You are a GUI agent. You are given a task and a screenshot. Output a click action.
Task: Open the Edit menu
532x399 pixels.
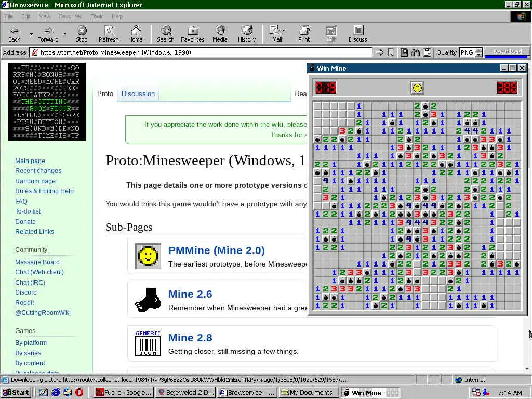click(26, 16)
